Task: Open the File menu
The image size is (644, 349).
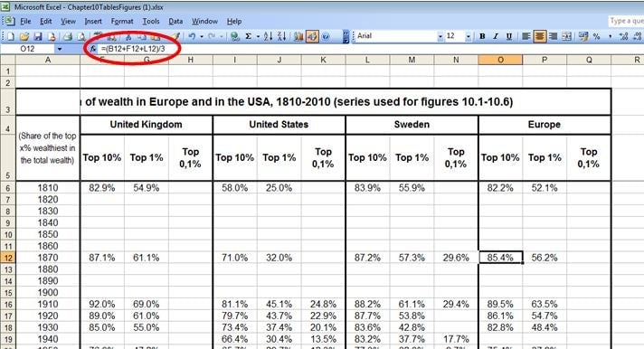Action: [25, 22]
